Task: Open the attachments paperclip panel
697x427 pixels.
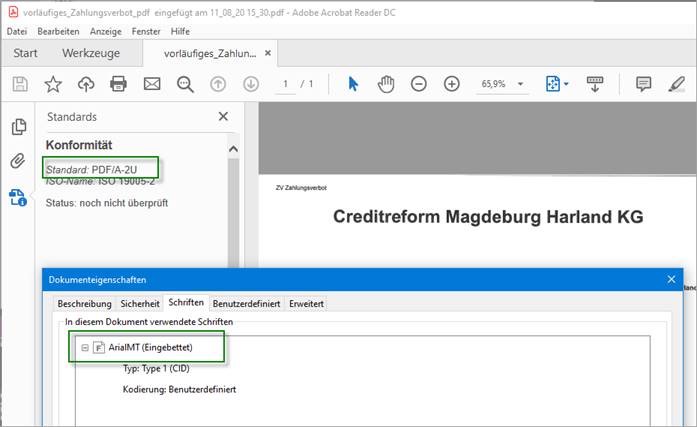Action: [x=18, y=161]
